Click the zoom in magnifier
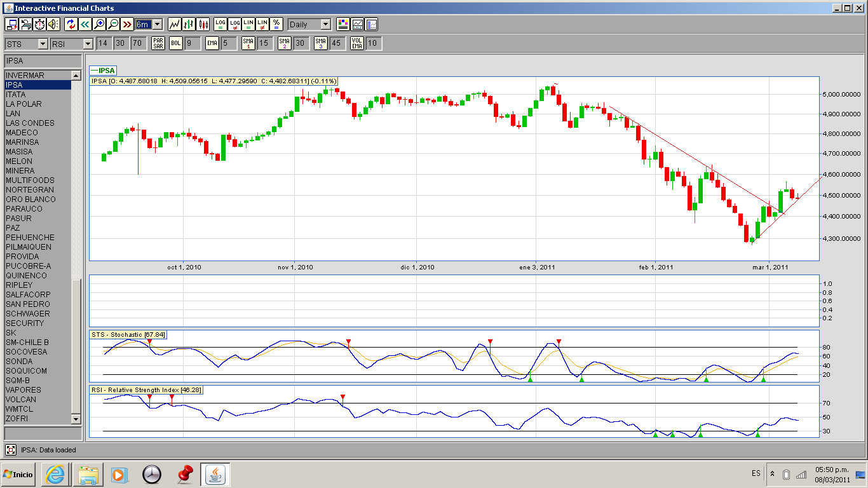 pyautogui.click(x=98, y=24)
